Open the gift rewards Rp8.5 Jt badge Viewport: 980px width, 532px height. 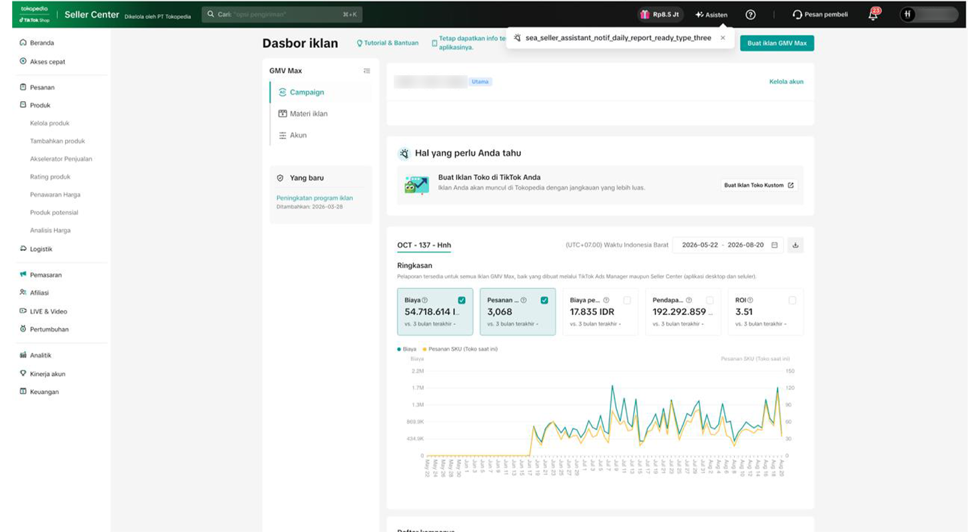pos(660,14)
